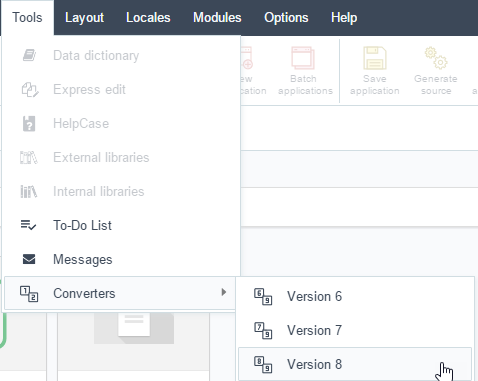Click the Data dictionary book icon
The height and width of the screenshot is (381, 478).
tap(29, 55)
